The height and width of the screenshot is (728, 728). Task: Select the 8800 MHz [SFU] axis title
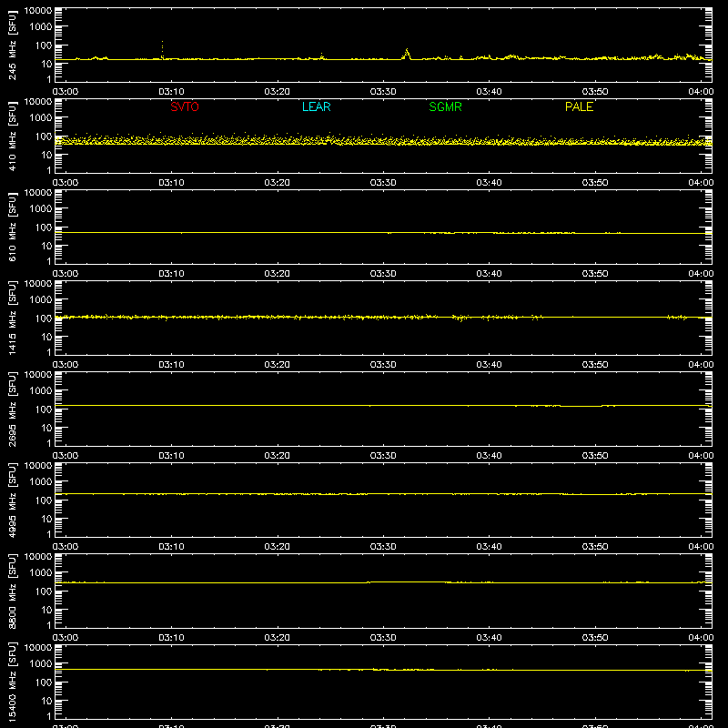(x=13, y=591)
